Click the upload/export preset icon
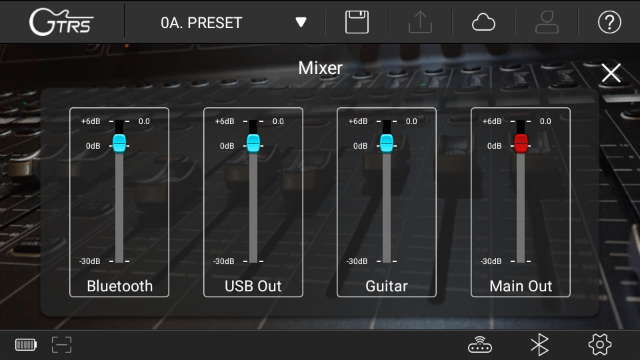 point(420,22)
